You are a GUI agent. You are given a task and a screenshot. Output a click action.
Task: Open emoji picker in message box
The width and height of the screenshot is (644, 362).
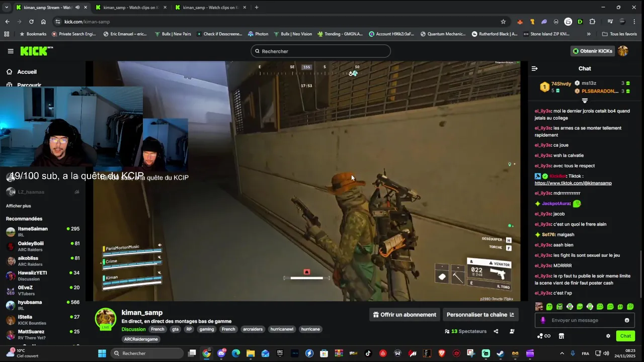coord(627,320)
